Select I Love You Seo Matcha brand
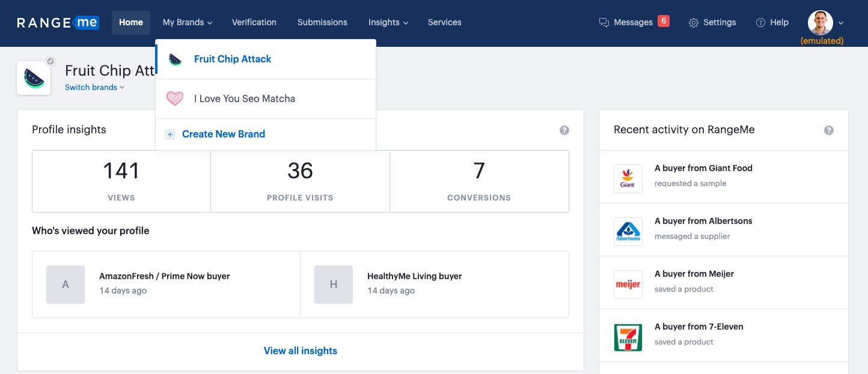Screen dimensions: 868x374 (244, 98)
